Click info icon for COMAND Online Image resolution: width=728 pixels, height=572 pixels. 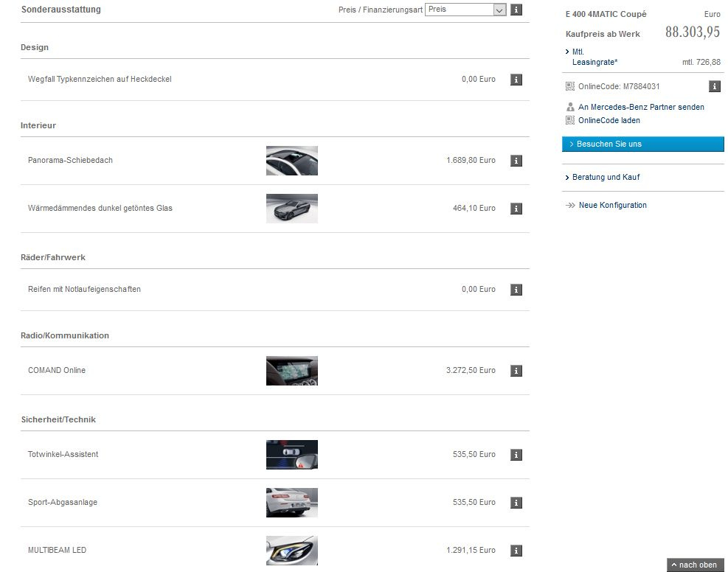[x=516, y=371]
